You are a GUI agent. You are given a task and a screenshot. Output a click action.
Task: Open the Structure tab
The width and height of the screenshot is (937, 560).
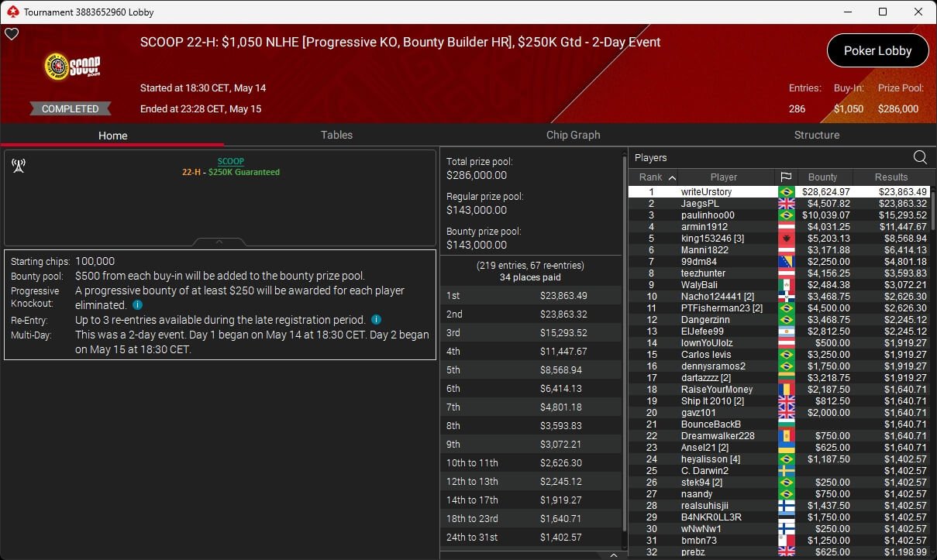(x=816, y=135)
